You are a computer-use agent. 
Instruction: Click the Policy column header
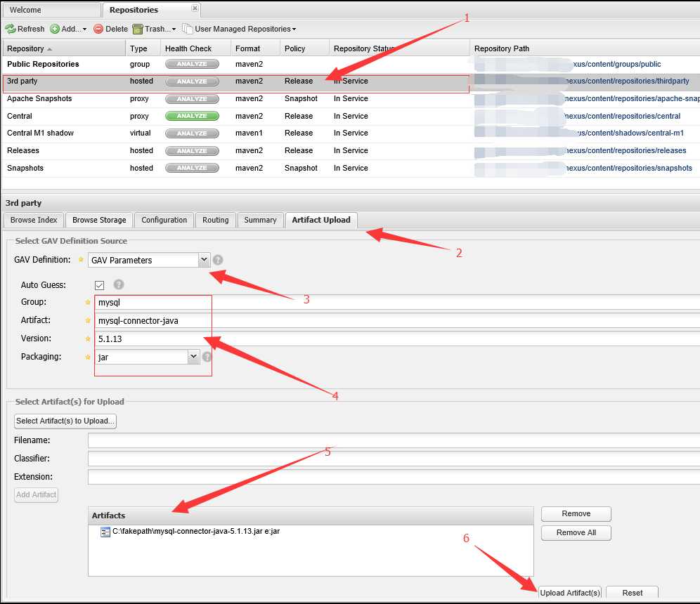tap(304, 48)
